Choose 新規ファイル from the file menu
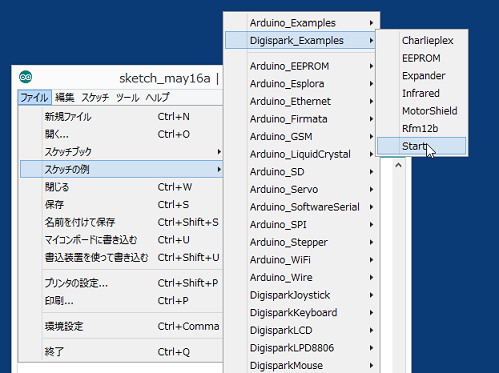Viewport: 499px width, 373px height. pyautogui.click(x=121, y=117)
